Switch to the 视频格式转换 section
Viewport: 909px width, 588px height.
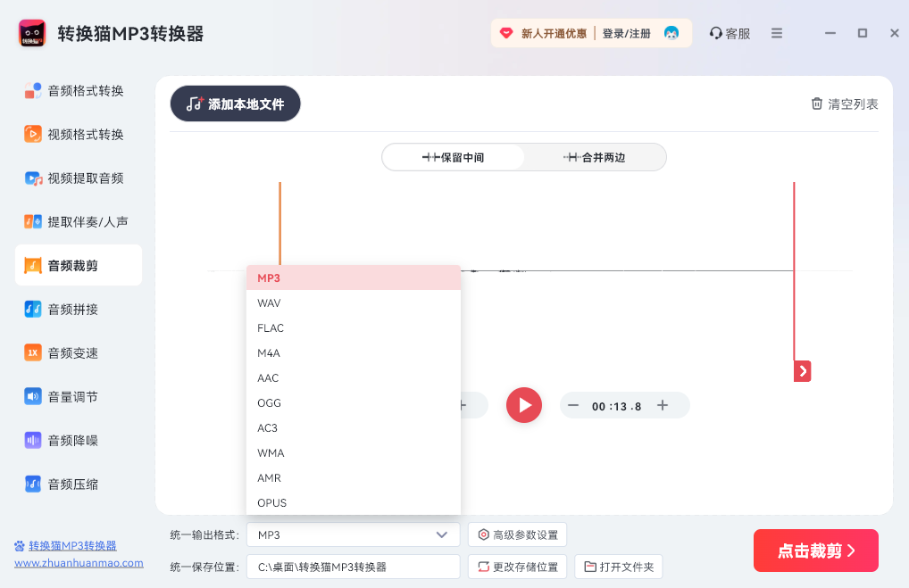(79, 134)
